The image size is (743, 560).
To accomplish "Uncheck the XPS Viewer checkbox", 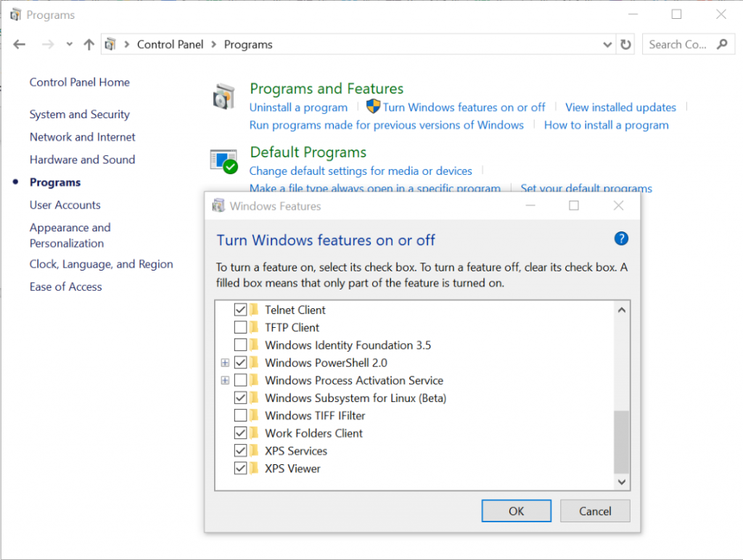I will [240, 468].
